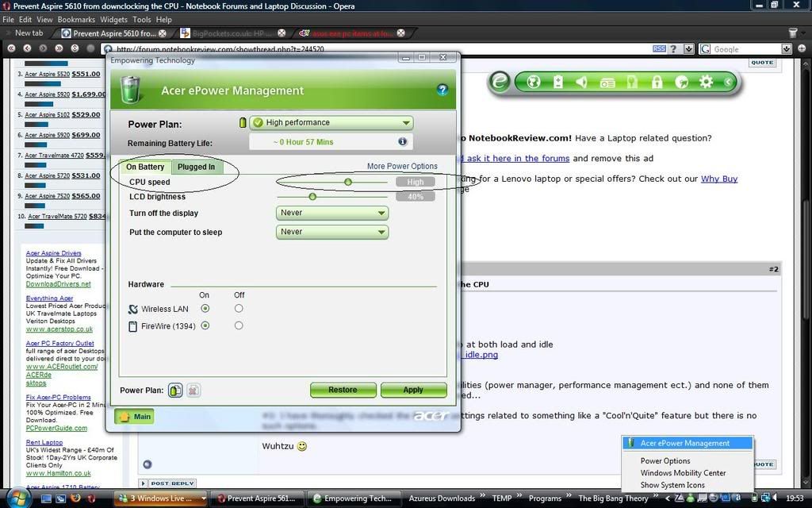Click the CPU speed slider handle
This screenshot has width=812, height=508.
[x=348, y=182]
